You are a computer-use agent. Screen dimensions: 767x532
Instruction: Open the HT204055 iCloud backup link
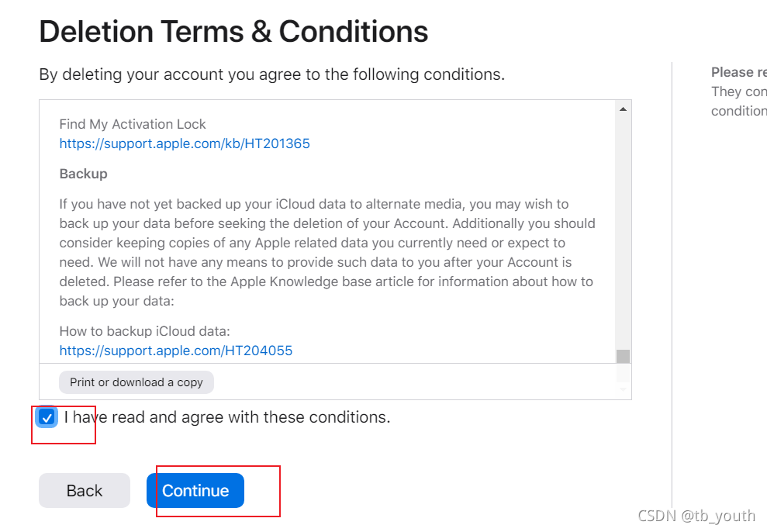coord(176,351)
